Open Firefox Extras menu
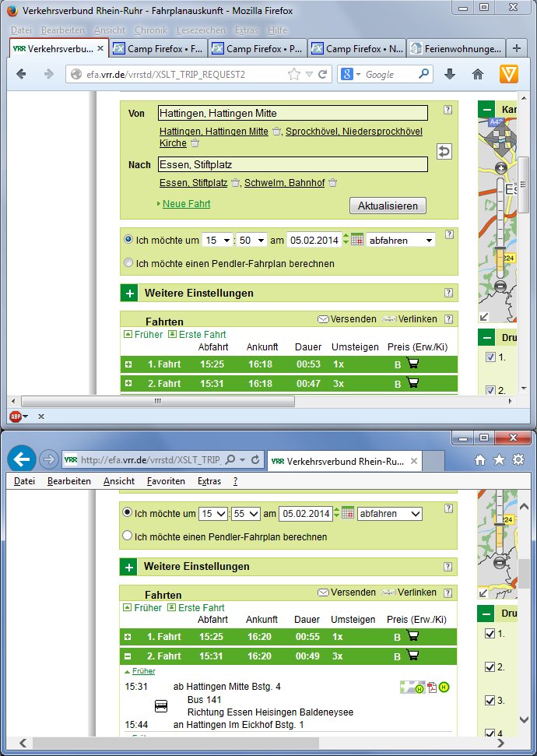Image resolution: width=537 pixels, height=756 pixels. click(247, 30)
